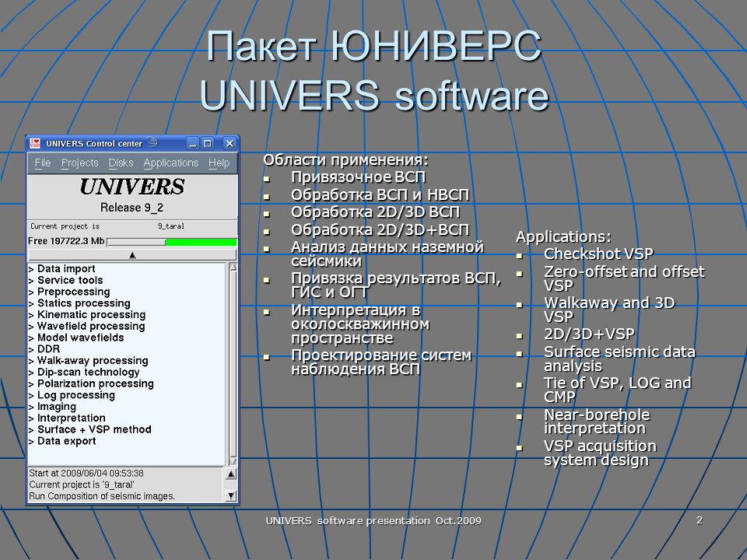Expand the Surface + VSP method group

coord(89,429)
